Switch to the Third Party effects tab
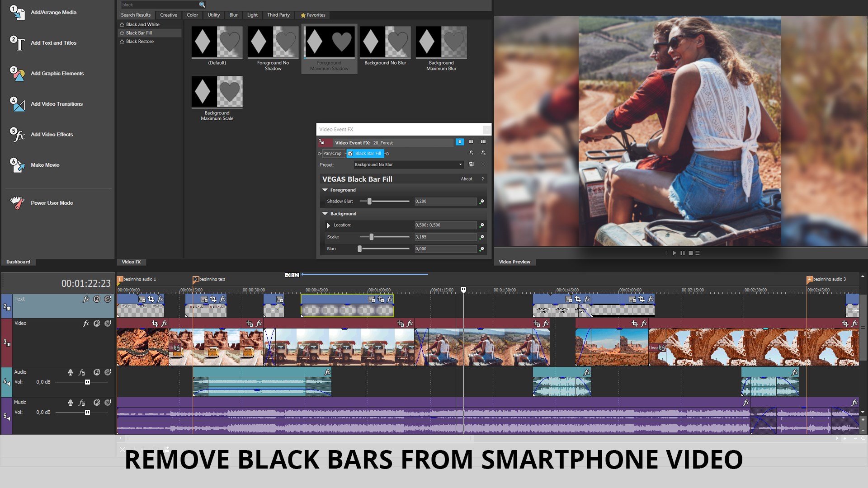This screenshot has height=488, width=868. pyautogui.click(x=278, y=15)
